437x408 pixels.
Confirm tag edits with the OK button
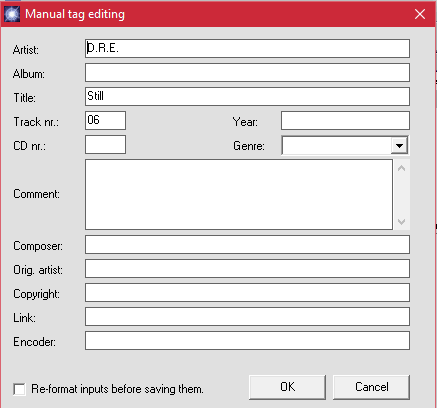coord(287,387)
